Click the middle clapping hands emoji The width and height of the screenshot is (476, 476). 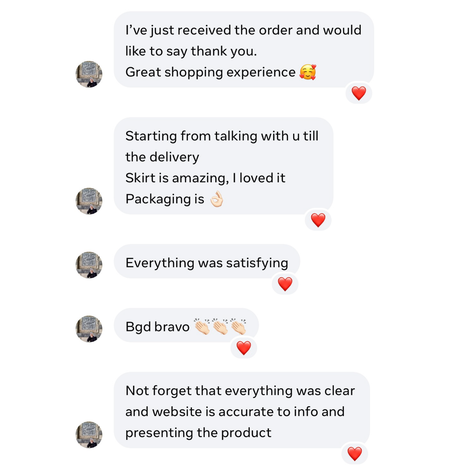pos(220,326)
